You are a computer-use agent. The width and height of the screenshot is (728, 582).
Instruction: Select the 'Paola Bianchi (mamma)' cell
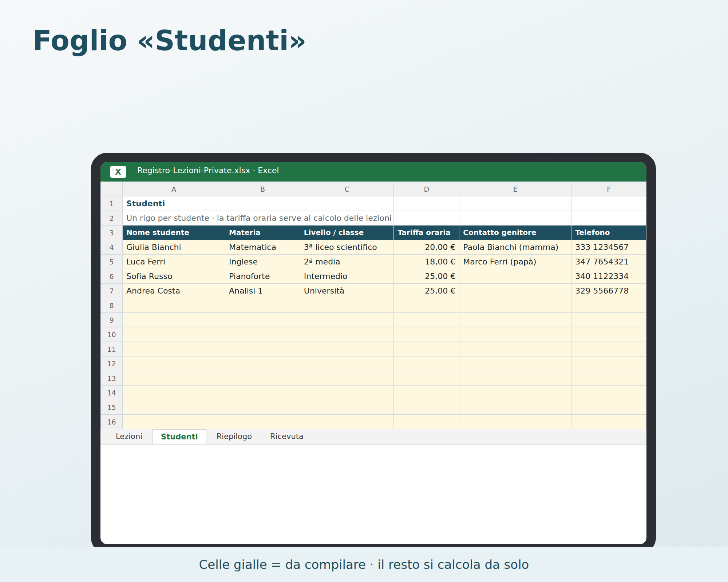click(x=515, y=247)
